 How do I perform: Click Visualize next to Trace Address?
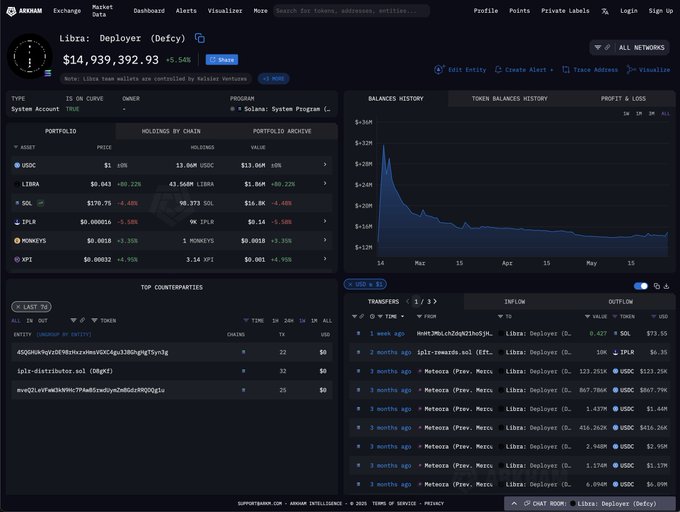648,69
